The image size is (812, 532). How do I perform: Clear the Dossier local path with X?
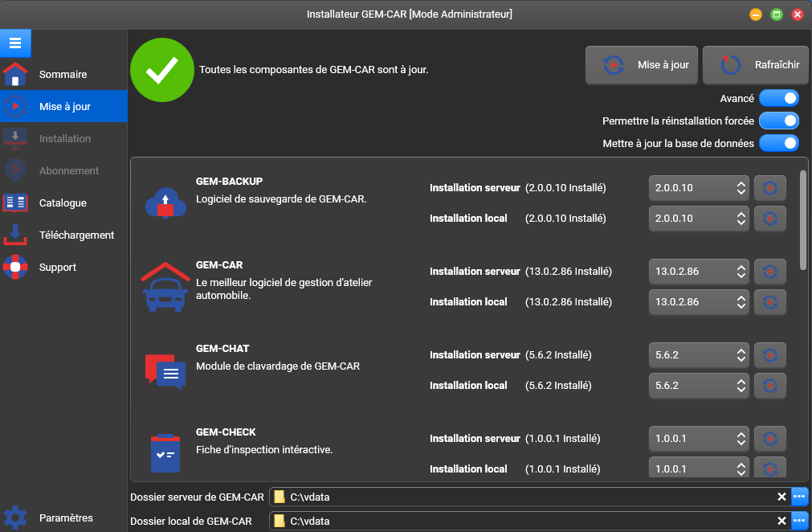pyautogui.click(x=782, y=521)
